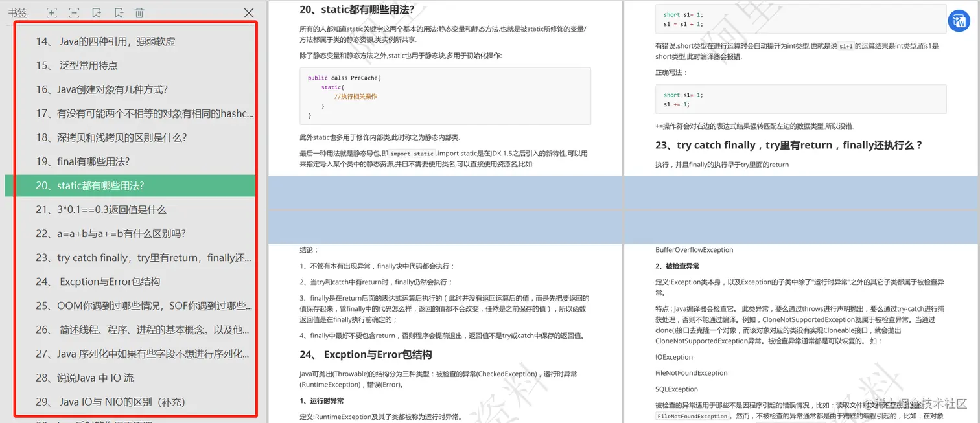
Task: Click heading 23、try catch finally in right page
Action: click(x=788, y=145)
